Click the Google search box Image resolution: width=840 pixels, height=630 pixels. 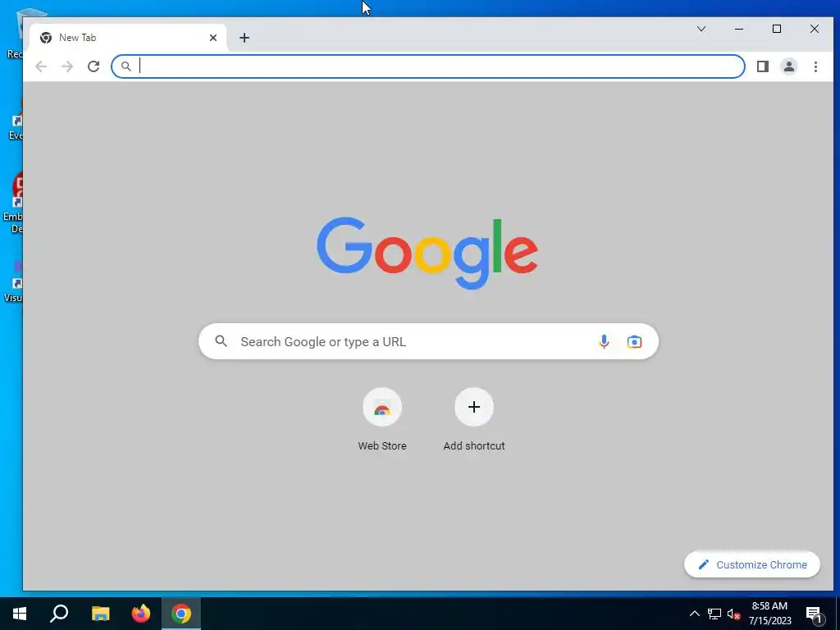point(428,341)
